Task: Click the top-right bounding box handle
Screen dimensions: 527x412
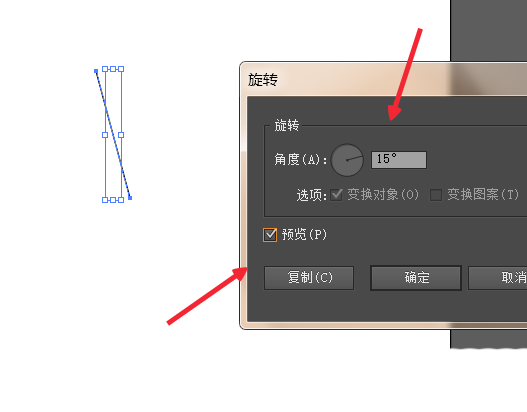Action: point(121,69)
